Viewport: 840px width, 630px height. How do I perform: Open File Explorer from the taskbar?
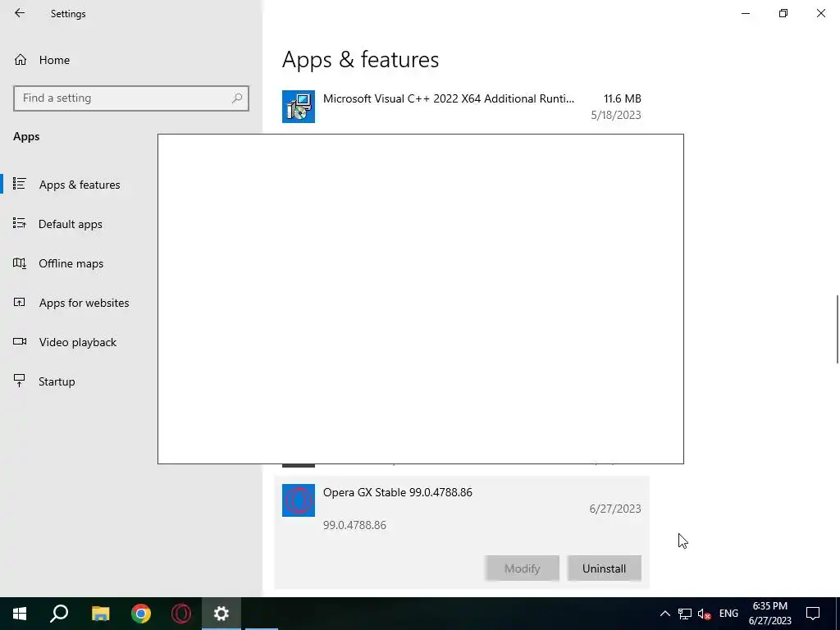[x=100, y=614]
